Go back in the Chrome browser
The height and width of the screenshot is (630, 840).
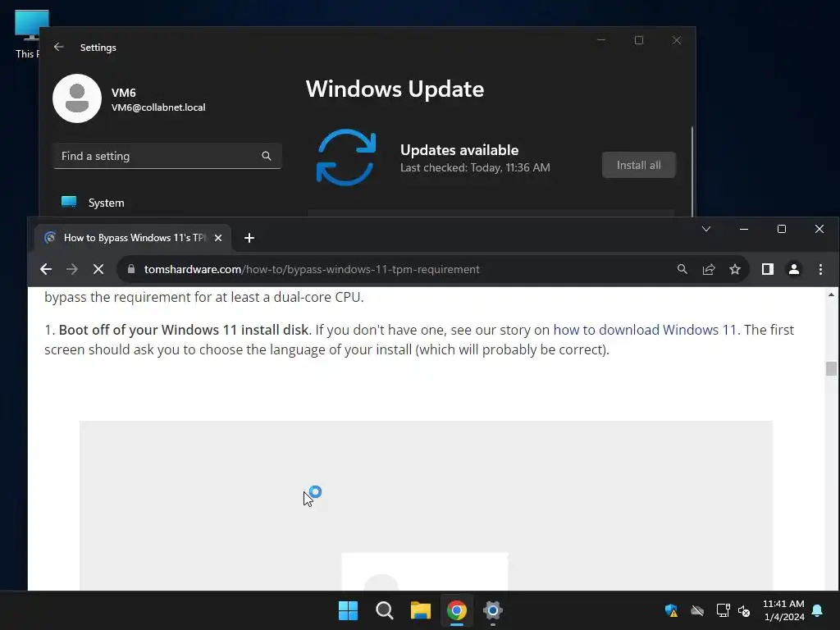point(46,269)
